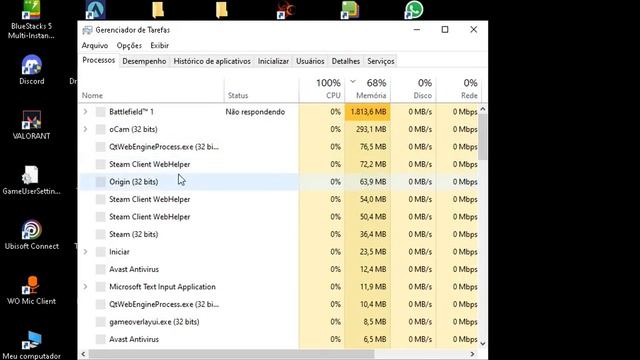The width and height of the screenshot is (640, 360).
Task: Sort processes by Memória column header
Action: [368, 89]
